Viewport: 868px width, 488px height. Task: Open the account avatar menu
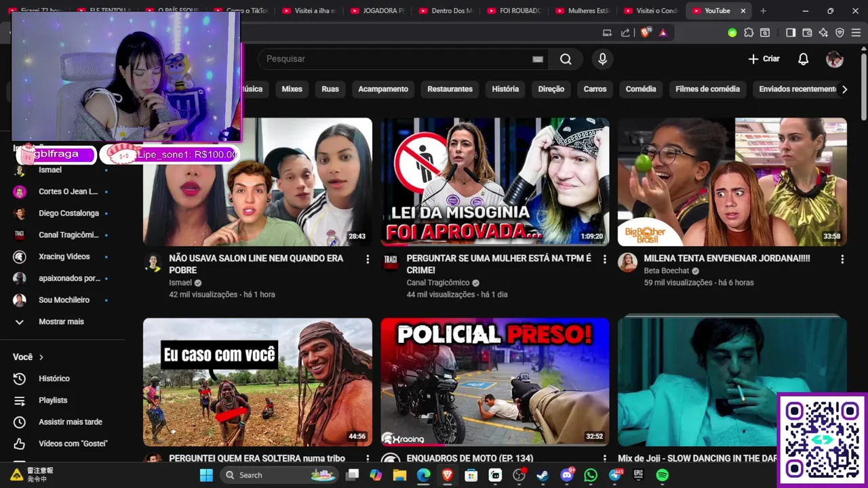835,59
